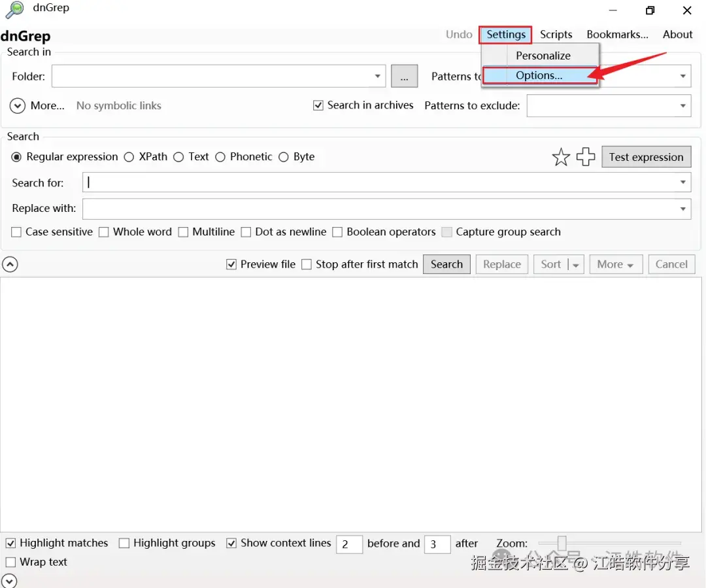Screen dimensions: 706x588
Task: Click the Cancel button
Action: point(671,264)
